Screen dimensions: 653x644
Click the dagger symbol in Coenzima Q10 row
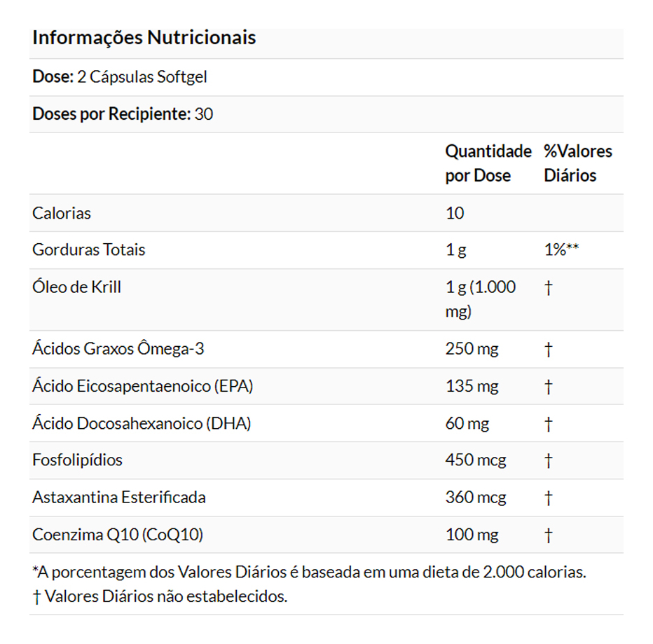coord(548,535)
